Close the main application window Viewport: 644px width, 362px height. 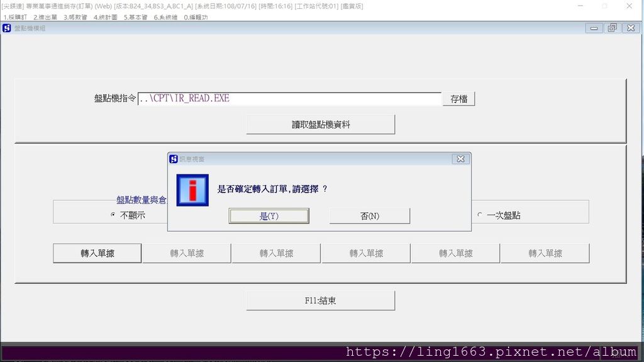pyautogui.click(x=629, y=6)
